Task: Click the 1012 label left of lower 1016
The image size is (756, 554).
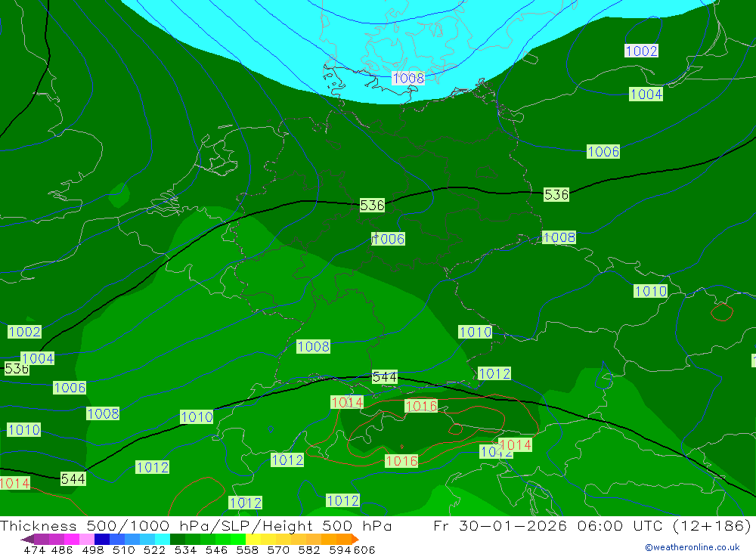Action: pos(287,460)
